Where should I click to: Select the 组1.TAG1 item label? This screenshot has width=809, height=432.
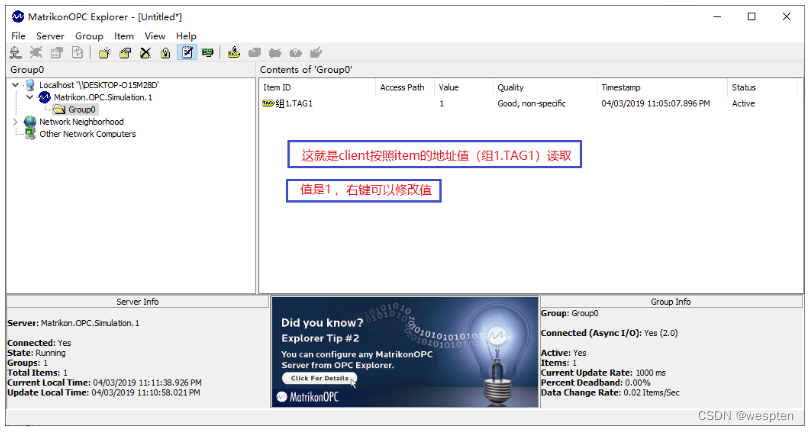click(x=294, y=103)
